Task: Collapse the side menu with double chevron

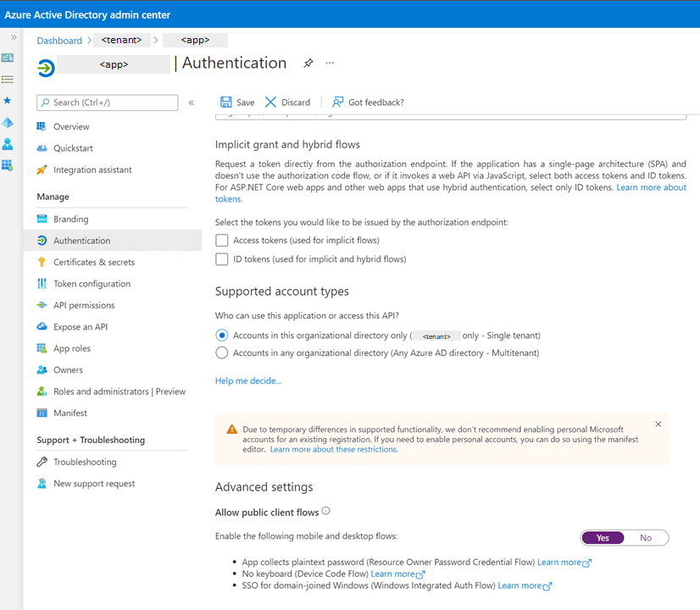Action: (x=191, y=103)
